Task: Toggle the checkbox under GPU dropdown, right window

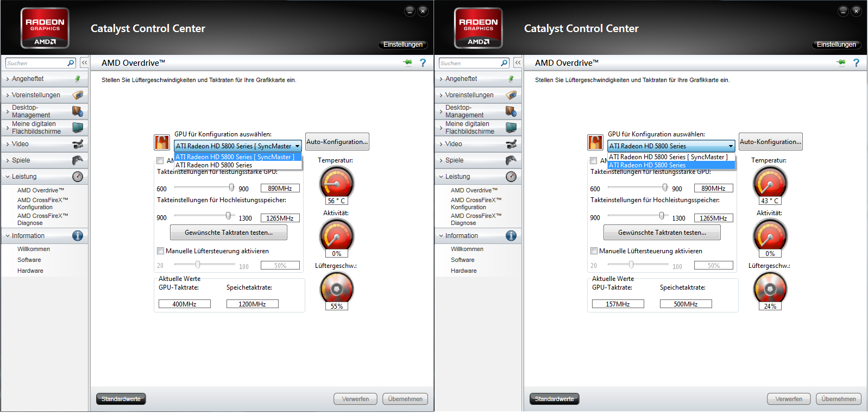Action: pyautogui.click(x=593, y=161)
